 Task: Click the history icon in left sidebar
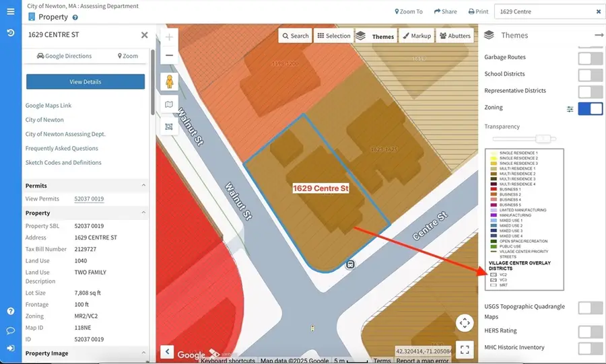(x=10, y=32)
